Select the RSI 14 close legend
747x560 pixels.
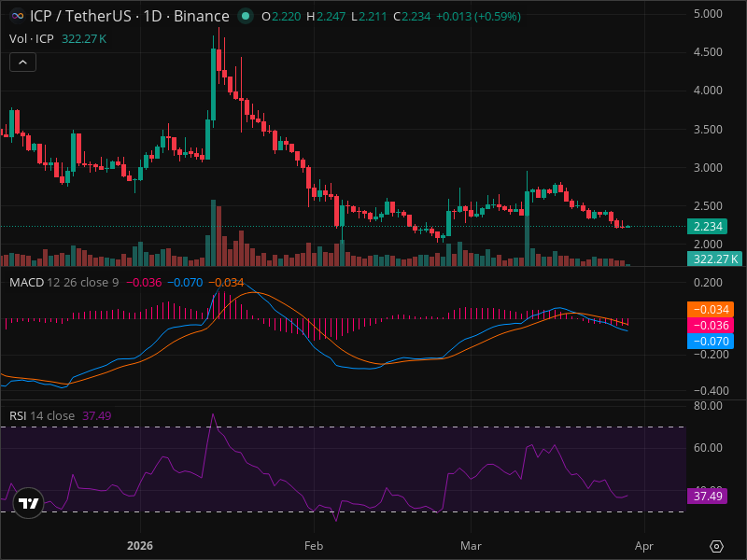point(42,415)
